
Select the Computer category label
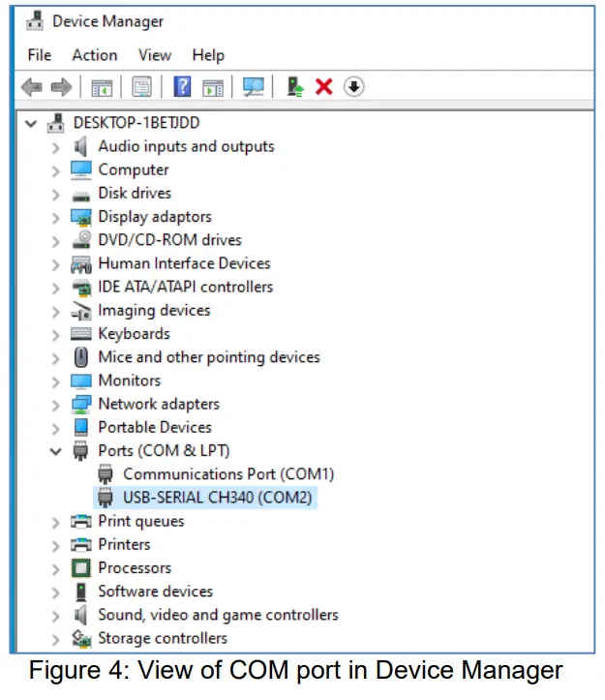[134, 170]
